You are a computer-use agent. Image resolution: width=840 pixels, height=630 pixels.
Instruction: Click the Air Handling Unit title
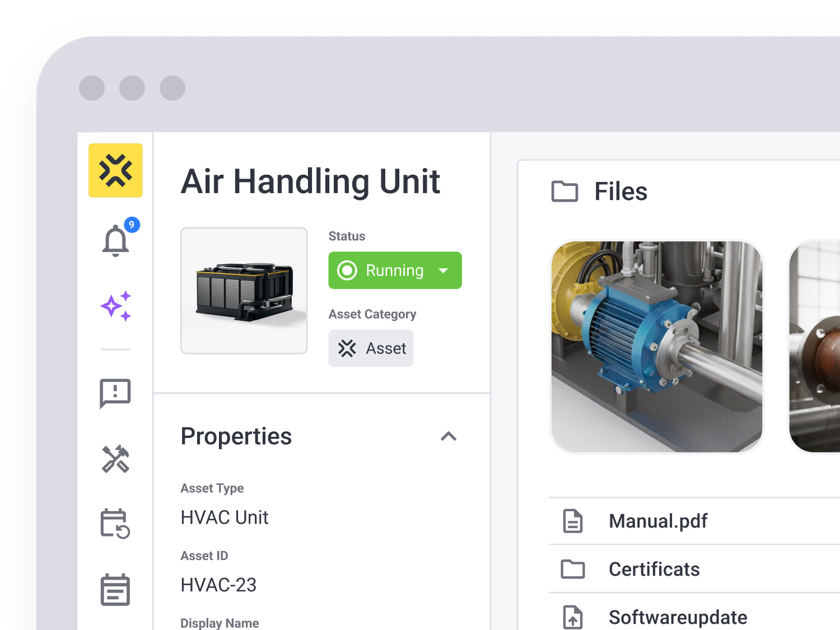pos(311,182)
